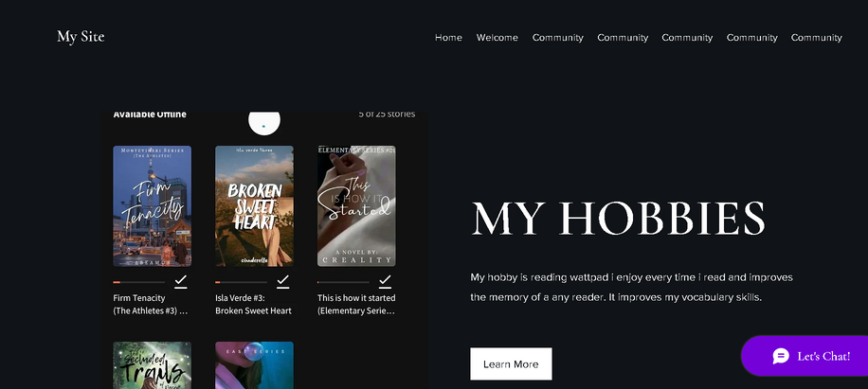Click the This is how it started title text
The width and height of the screenshot is (868, 389).
click(356, 304)
